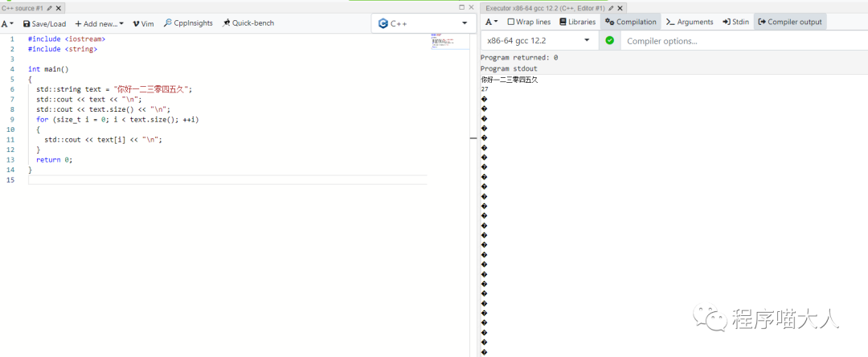Toggle the Compiler output display
The width and height of the screenshot is (868, 357).
(790, 22)
